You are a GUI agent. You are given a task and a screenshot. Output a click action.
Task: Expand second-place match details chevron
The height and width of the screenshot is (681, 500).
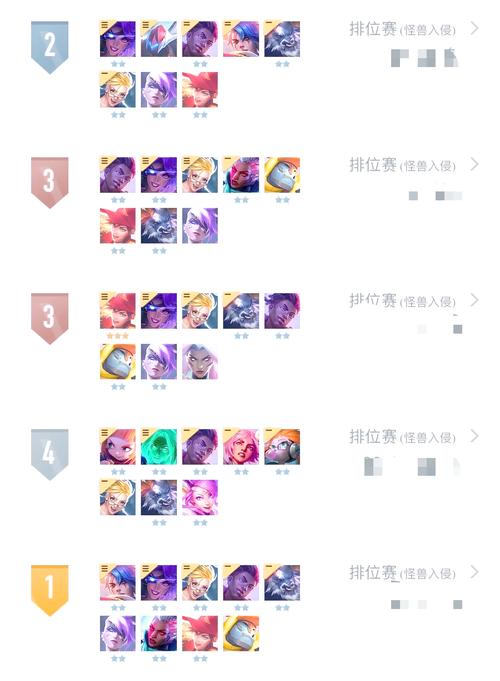click(474, 29)
